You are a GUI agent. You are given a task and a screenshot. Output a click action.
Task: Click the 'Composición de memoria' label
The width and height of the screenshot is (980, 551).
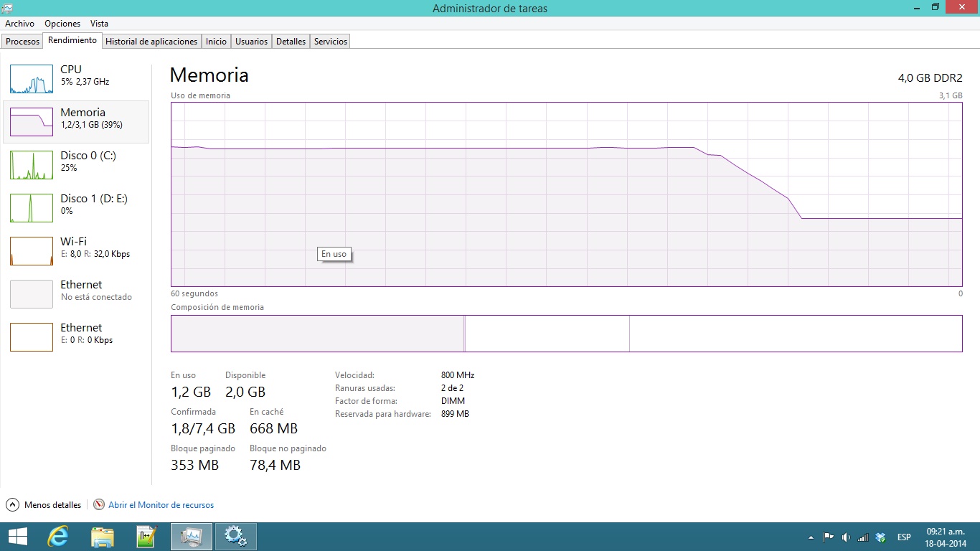pos(217,307)
